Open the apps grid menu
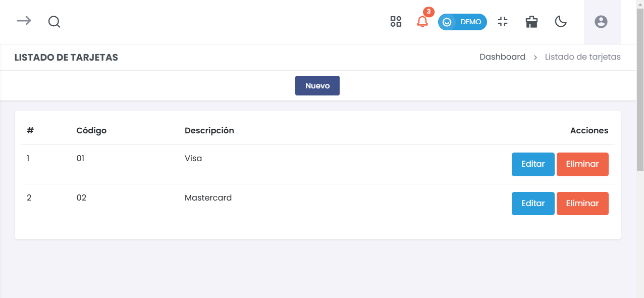The image size is (644, 298). tap(396, 22)
